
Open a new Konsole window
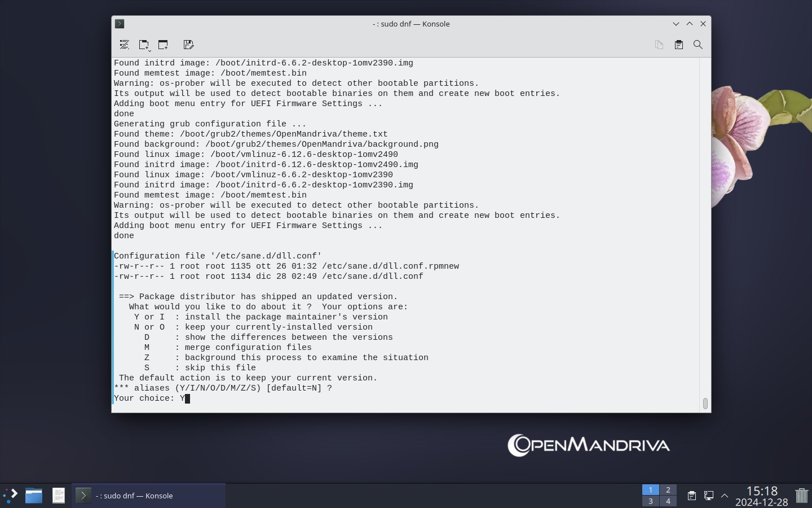pos(163,45)
